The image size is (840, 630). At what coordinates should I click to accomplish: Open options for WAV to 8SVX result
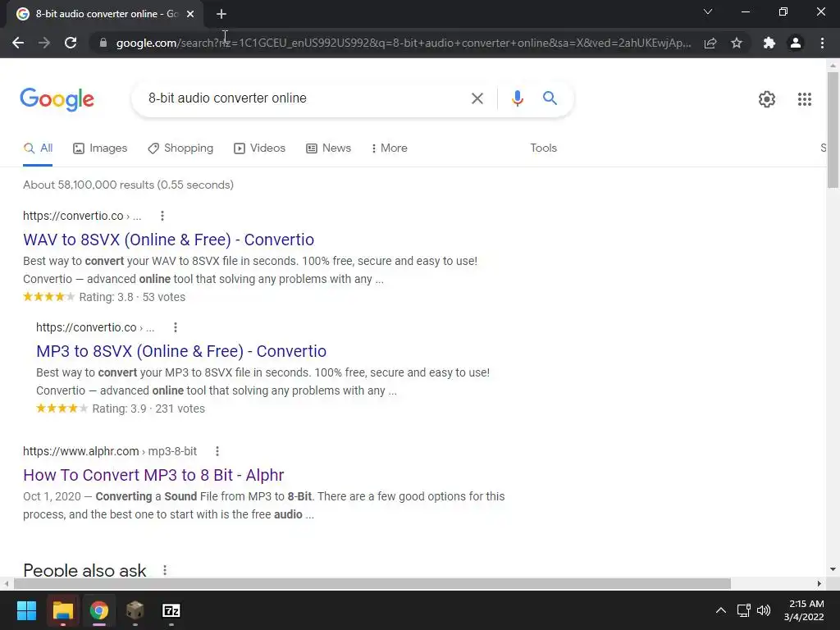point(162,216)
